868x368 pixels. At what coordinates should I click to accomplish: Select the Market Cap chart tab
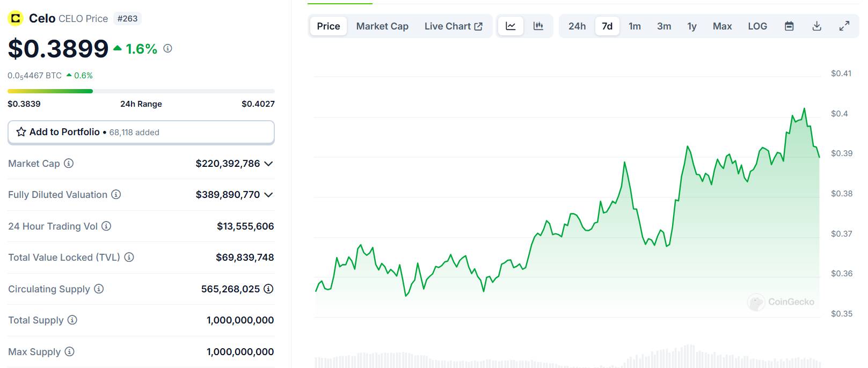pos(382,26)
